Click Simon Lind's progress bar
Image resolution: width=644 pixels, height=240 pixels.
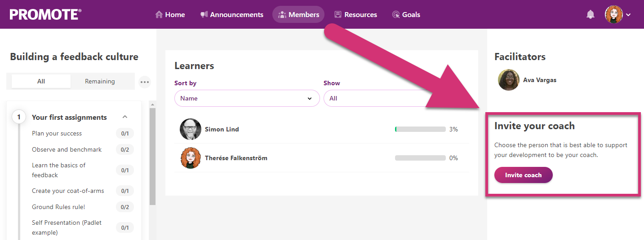click(420, 129)
